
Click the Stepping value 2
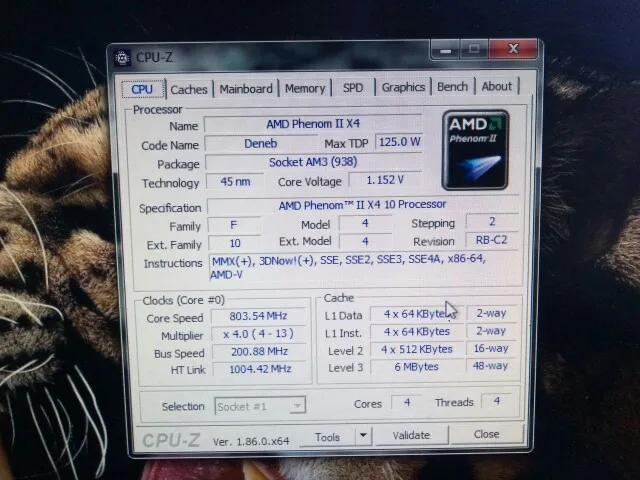(492, 222)
